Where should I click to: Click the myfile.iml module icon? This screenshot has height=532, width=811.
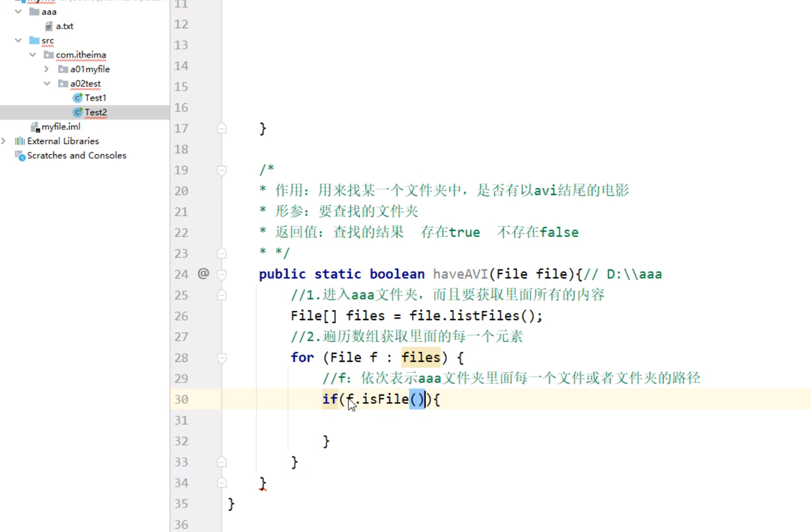click(35, 127)
